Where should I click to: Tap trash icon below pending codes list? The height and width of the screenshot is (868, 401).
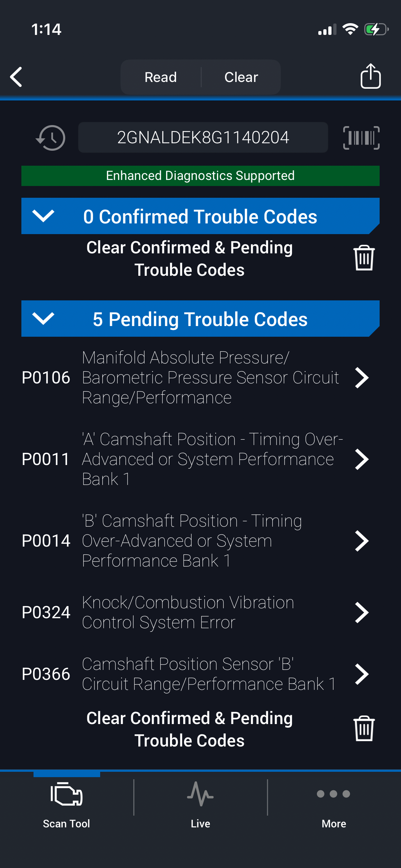pyautogui.click(x=364, y=729)
